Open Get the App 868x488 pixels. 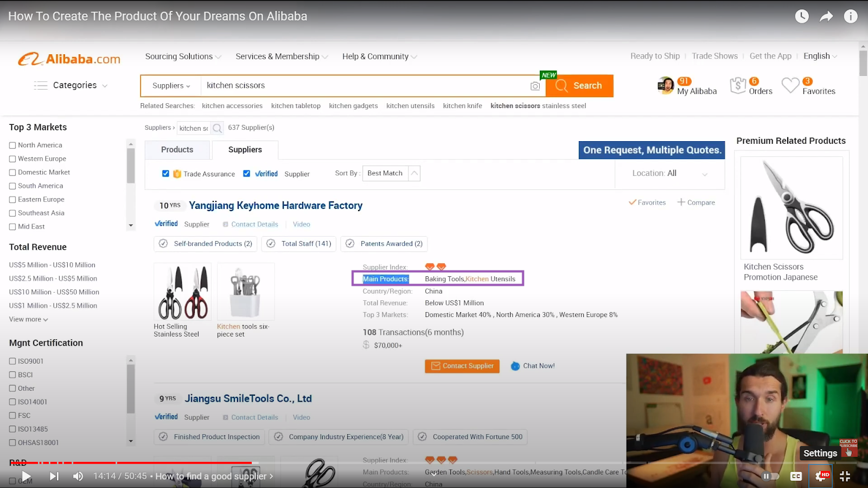coord(770,56)
